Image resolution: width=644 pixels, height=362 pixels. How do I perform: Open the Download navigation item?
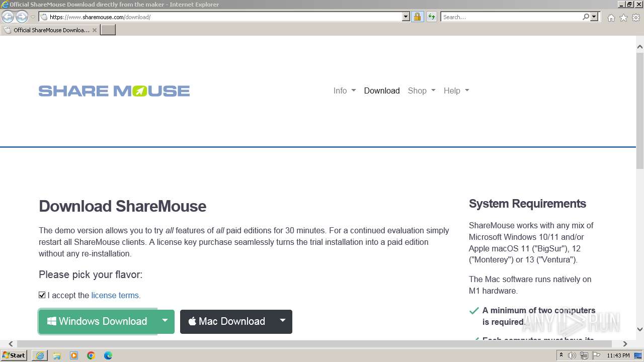tap(382, 90)
